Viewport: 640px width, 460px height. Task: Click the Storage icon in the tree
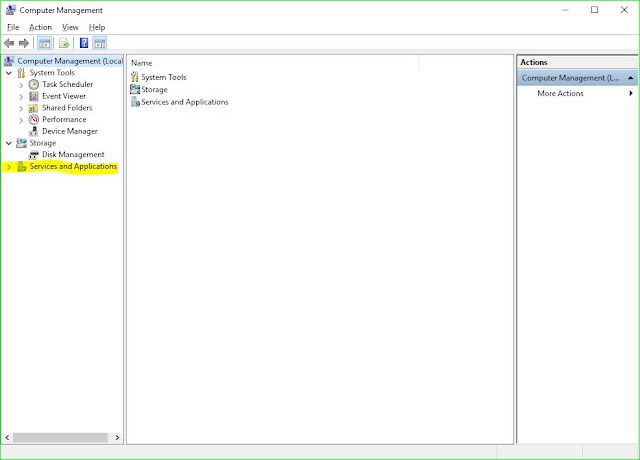[21, 143]
